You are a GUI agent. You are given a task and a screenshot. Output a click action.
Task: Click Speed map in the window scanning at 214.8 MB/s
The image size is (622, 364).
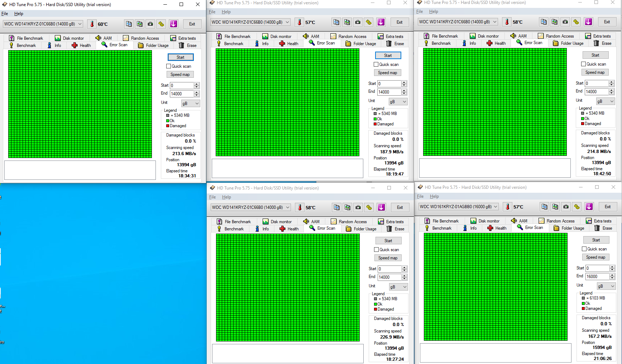[595, 72]
